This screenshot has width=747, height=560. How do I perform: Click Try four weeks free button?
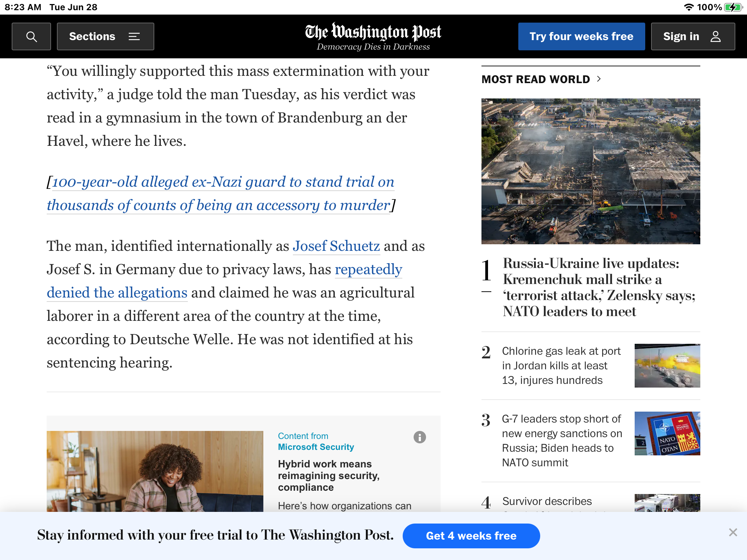[x=581, y=36]
